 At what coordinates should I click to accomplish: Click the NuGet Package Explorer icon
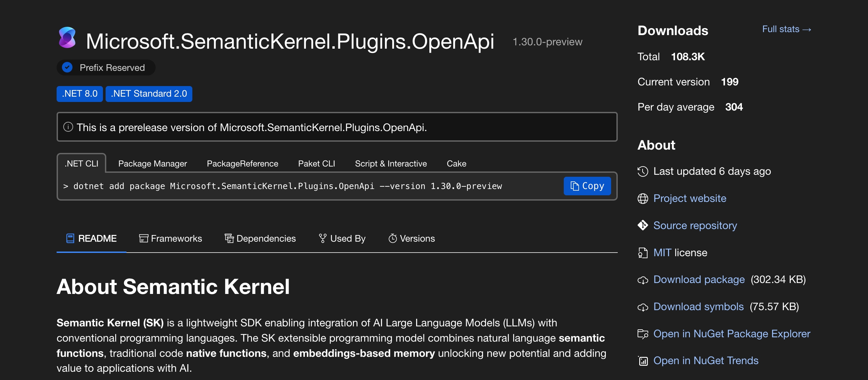(x=643, y=334)
